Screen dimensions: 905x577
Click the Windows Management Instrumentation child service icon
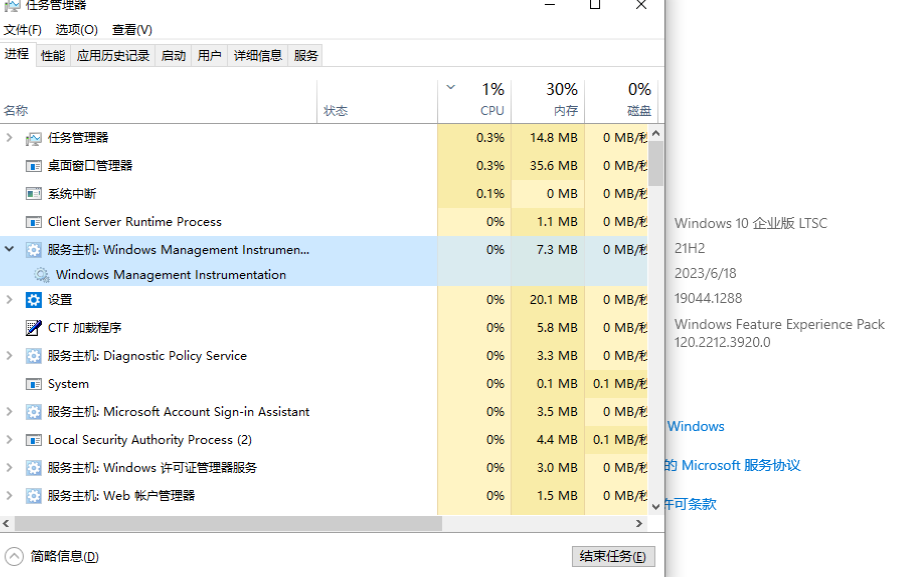pyautogui.click(x=41, y=275)
